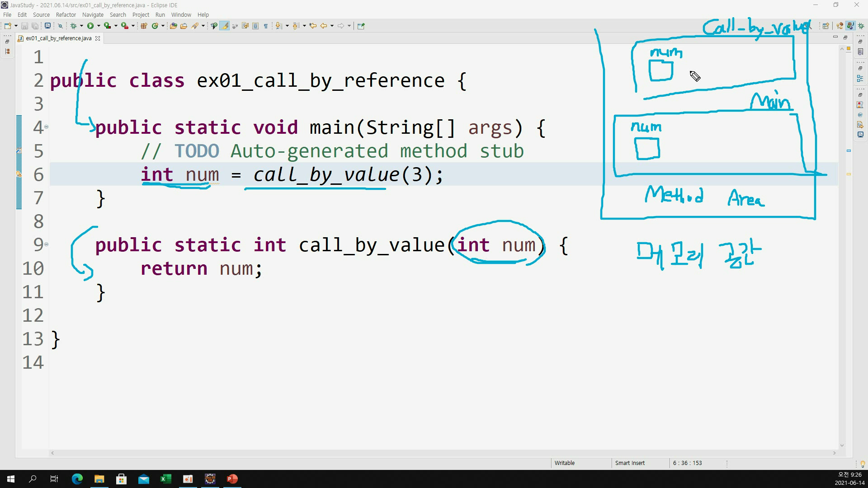Screen dimensions: 868x488
Task: Click the Open Perspective button
Action: (826, 26)
